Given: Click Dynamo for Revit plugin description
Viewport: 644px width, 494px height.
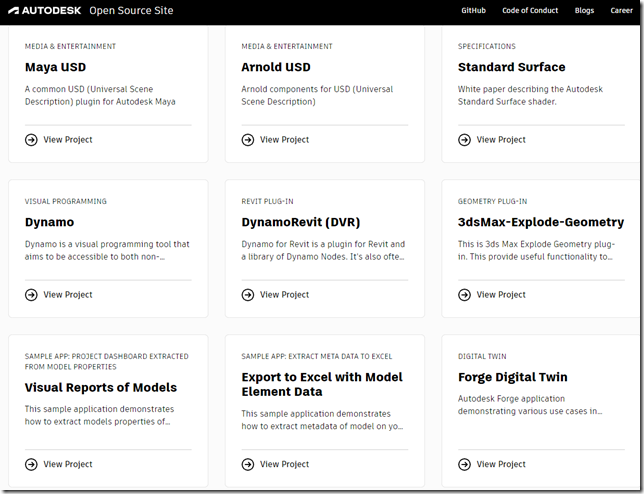Looking at the screenshot, I should (323, 250).
